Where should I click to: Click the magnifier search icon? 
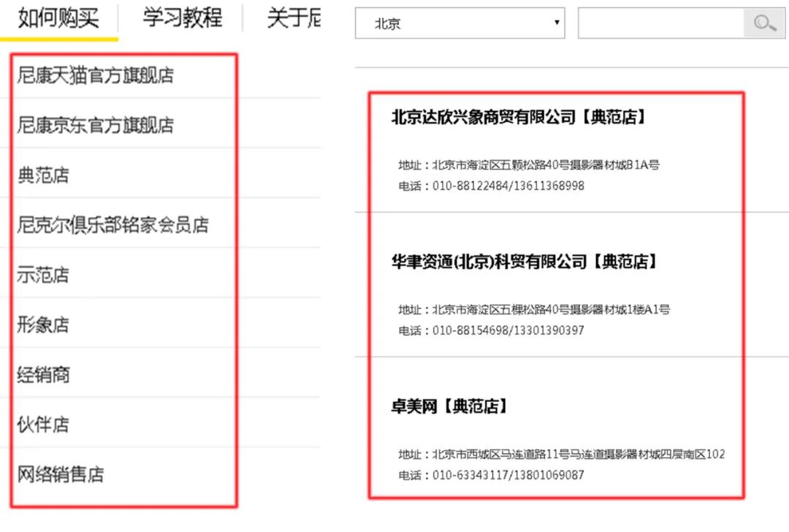[764, 23]
